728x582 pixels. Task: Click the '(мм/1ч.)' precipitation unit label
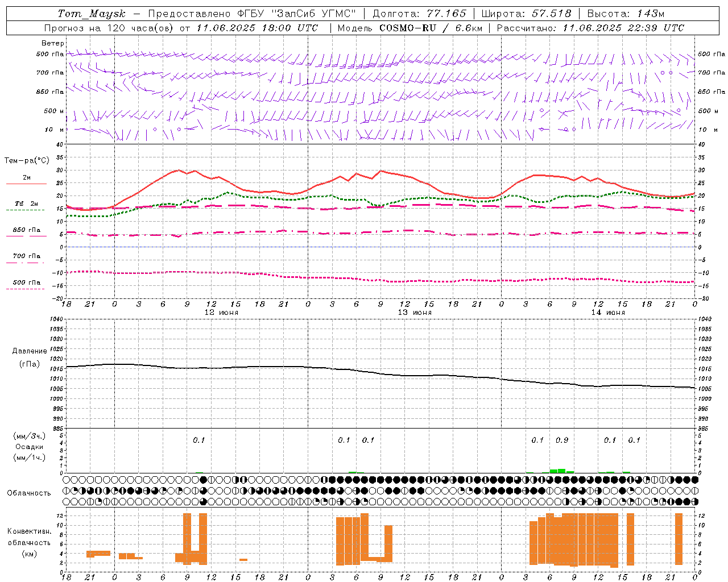coord(30,458)
